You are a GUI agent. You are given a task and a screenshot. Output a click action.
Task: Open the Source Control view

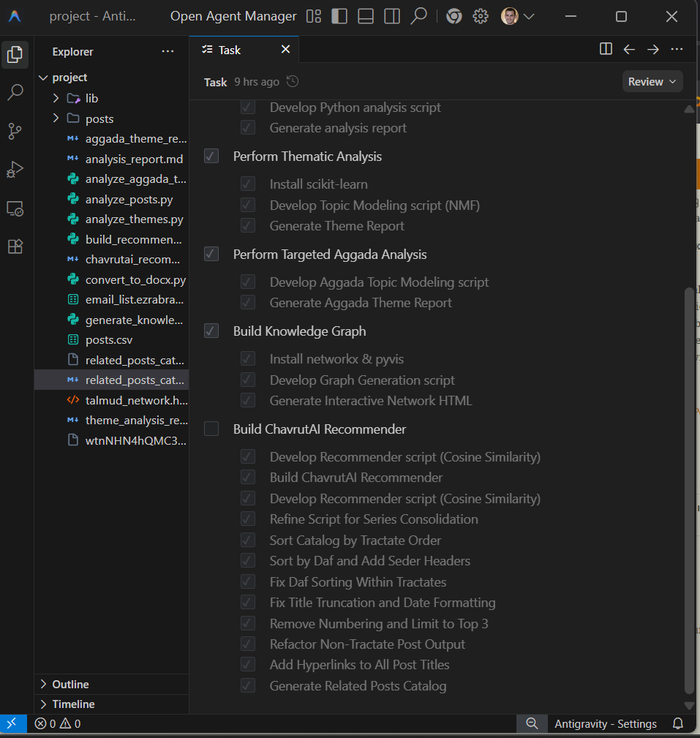point(15,132)
